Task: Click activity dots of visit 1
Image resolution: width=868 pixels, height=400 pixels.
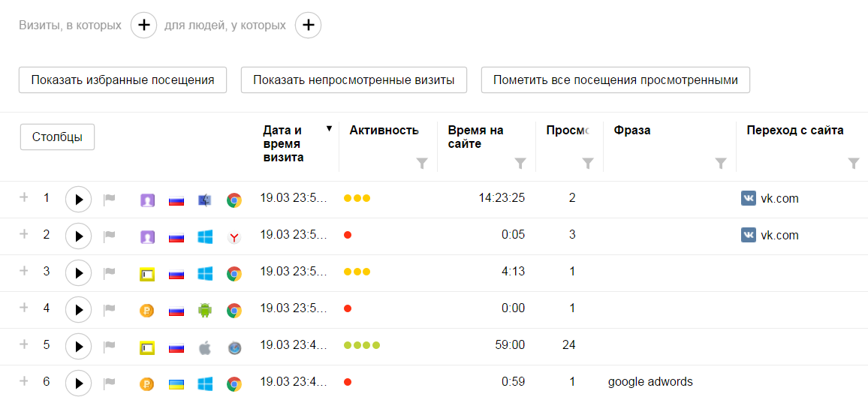Action: (x=357, y=199)
